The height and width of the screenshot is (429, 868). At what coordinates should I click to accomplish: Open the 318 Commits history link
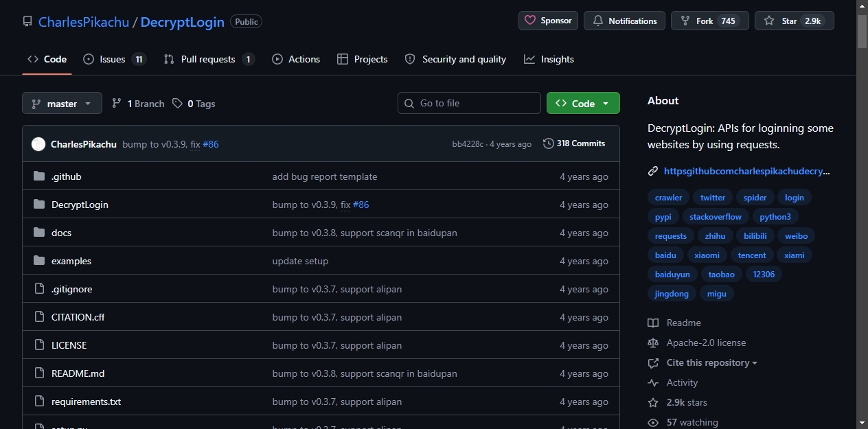coord(574,143)
